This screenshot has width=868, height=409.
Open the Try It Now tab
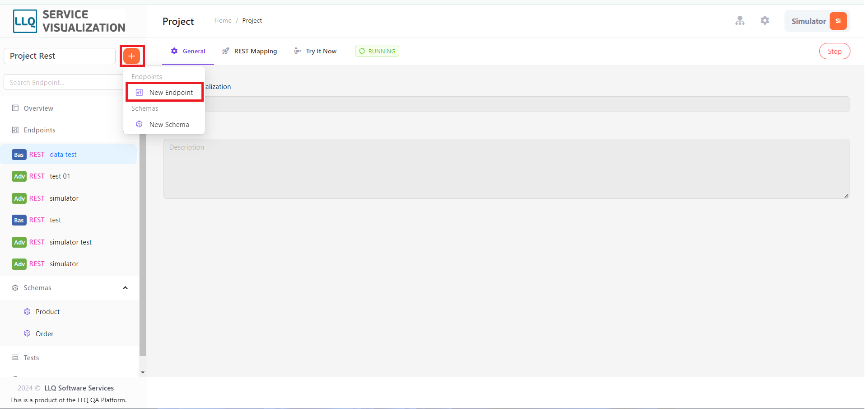click(315, 51)
